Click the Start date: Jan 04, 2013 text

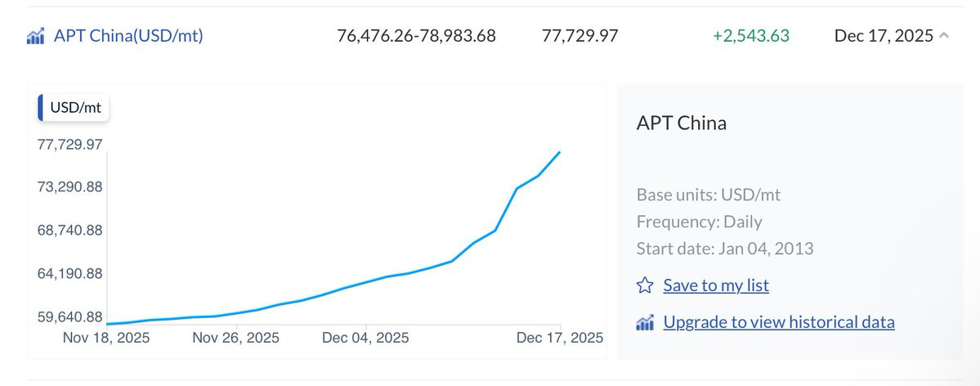[724, 249]
